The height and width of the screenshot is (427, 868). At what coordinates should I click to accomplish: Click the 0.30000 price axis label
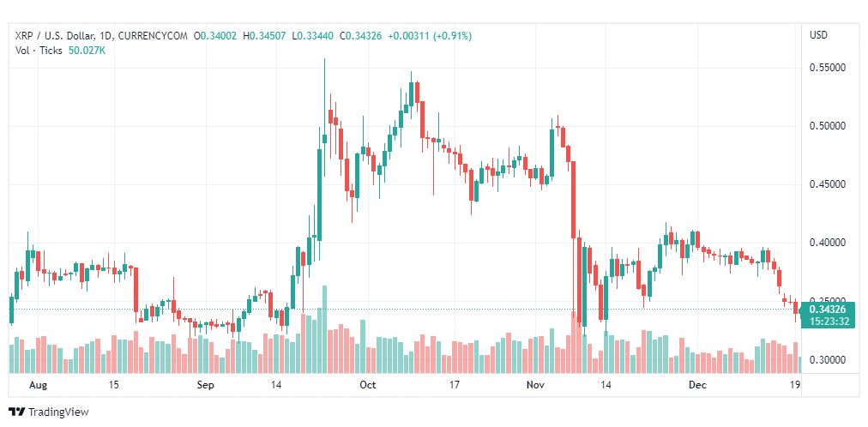(x=828, y=360)
